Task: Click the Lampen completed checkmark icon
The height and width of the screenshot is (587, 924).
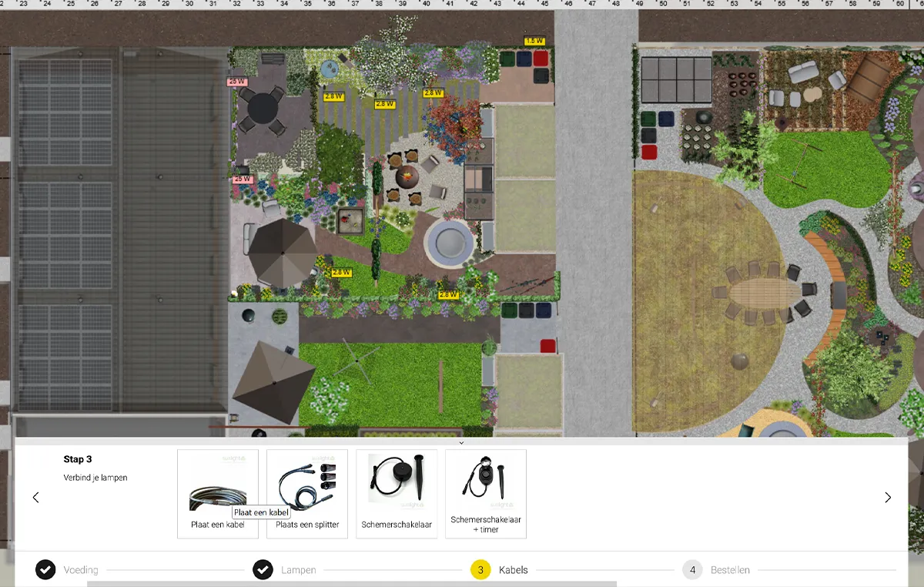Action: [x=263, y=570]
